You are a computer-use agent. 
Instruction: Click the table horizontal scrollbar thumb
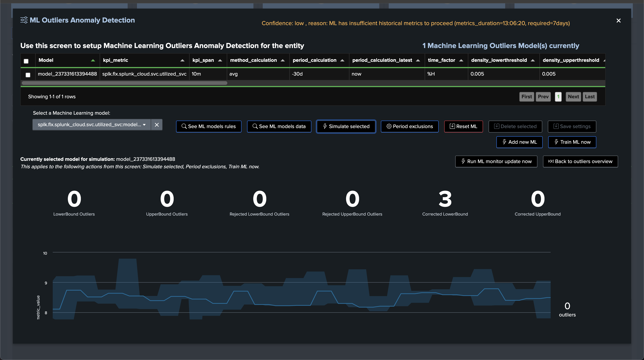(x=124, y=83)
